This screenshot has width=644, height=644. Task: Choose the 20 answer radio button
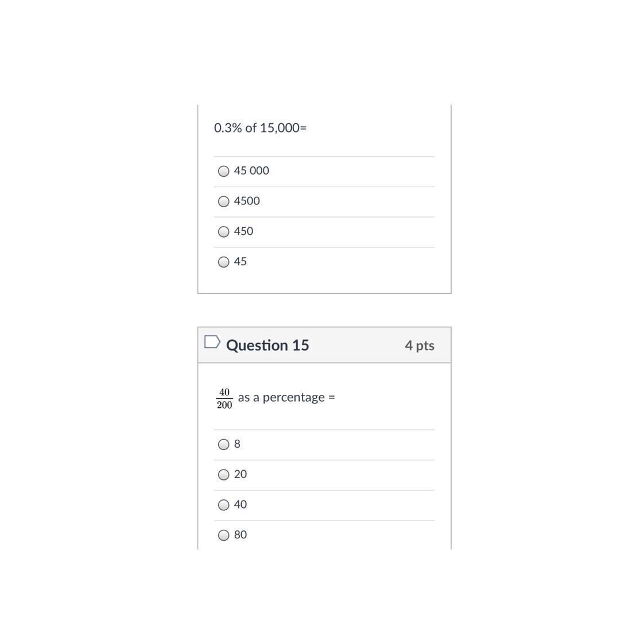(x=224, y=475)
